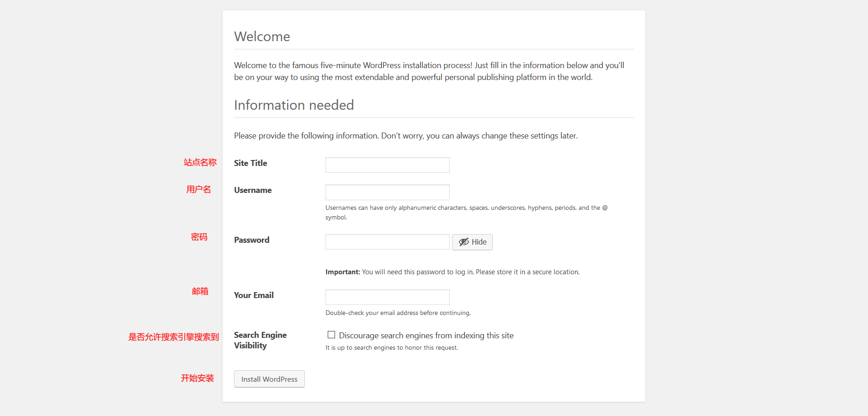
Task: Click the red 开始安装 annotation
Action: point(197,378)
